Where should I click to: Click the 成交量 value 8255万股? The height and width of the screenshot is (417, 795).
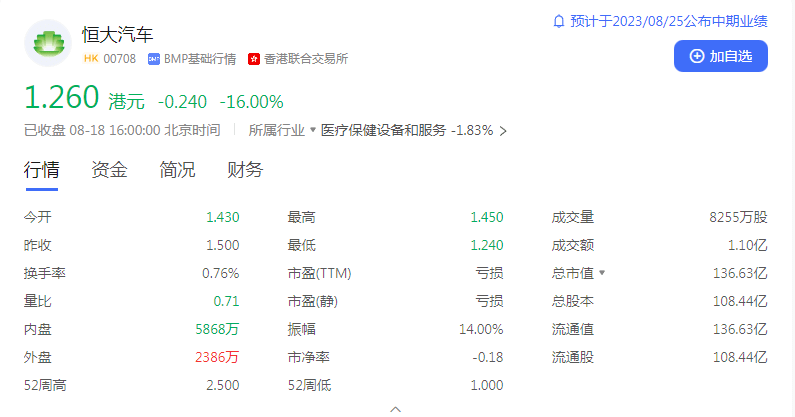[738, 217]
